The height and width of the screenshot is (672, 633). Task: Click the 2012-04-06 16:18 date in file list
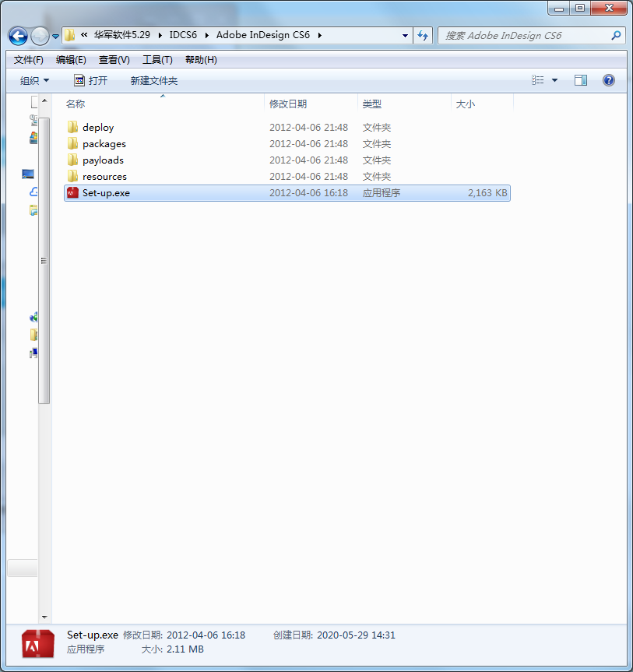point(308,193)
